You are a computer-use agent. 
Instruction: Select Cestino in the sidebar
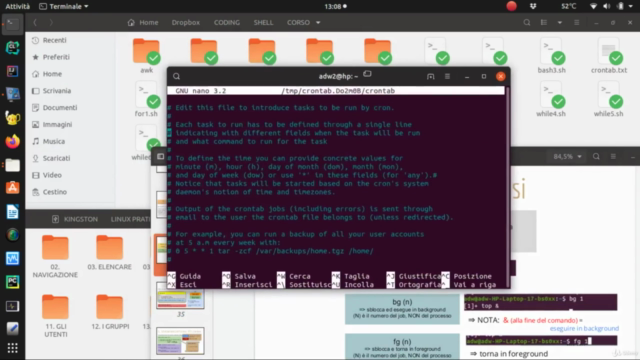point(54,192)
